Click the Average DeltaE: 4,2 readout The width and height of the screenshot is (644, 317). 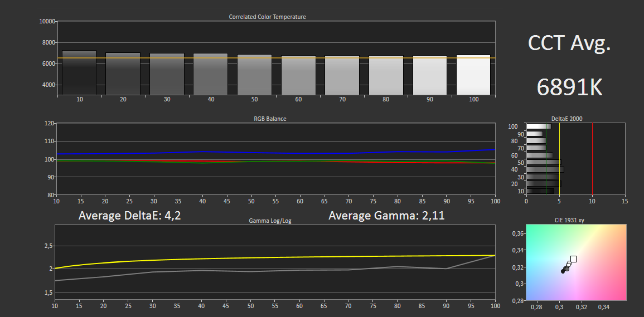point(130,215)
